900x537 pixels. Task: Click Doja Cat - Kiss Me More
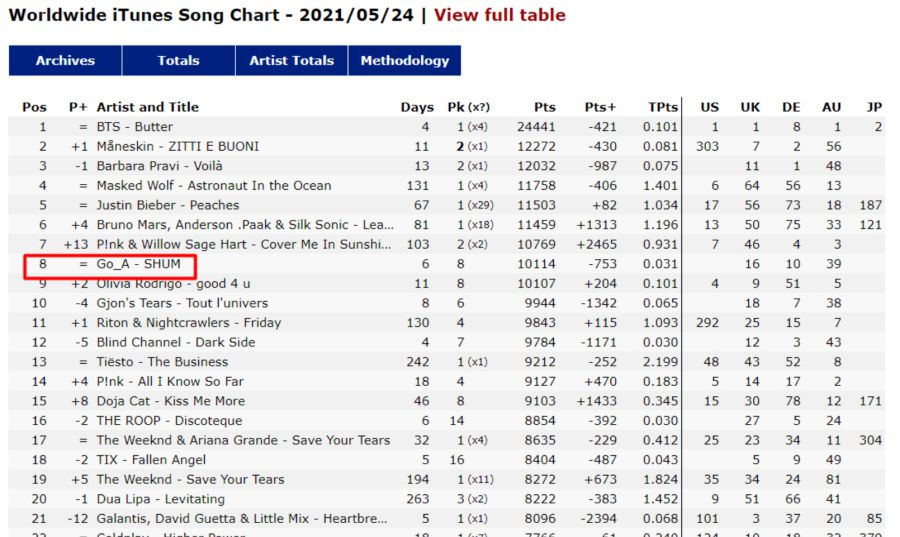coord(170,401)
